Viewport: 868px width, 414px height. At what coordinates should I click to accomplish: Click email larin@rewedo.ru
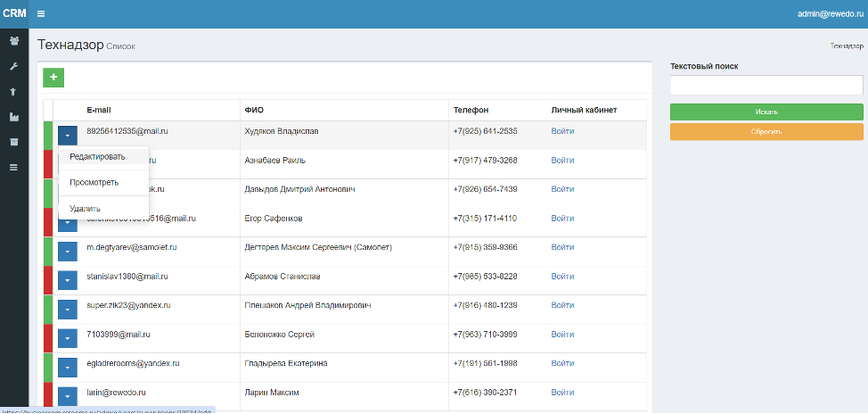click(x=116, y=393)
